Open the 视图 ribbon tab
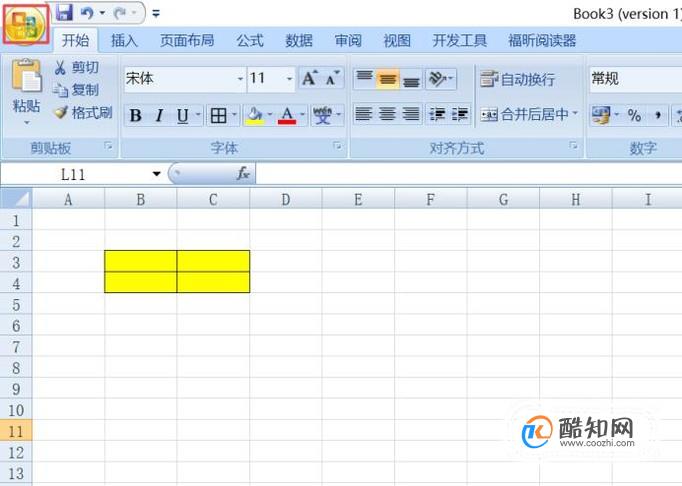Screen dimensions: 682x486 [397, 40]
